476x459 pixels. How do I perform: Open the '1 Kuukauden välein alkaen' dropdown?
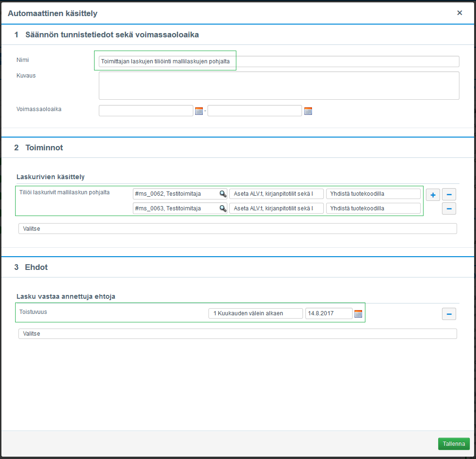point(255,313)
